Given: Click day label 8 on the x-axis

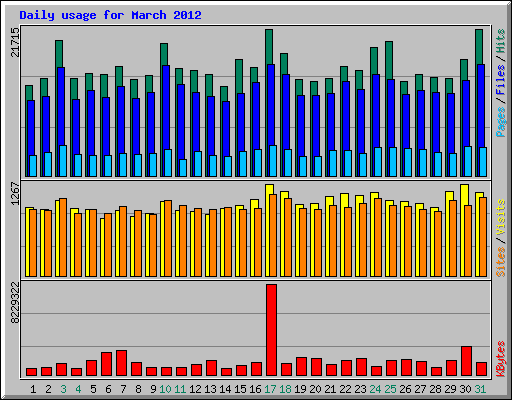Looking at the screenshot, I should point(138,389).
